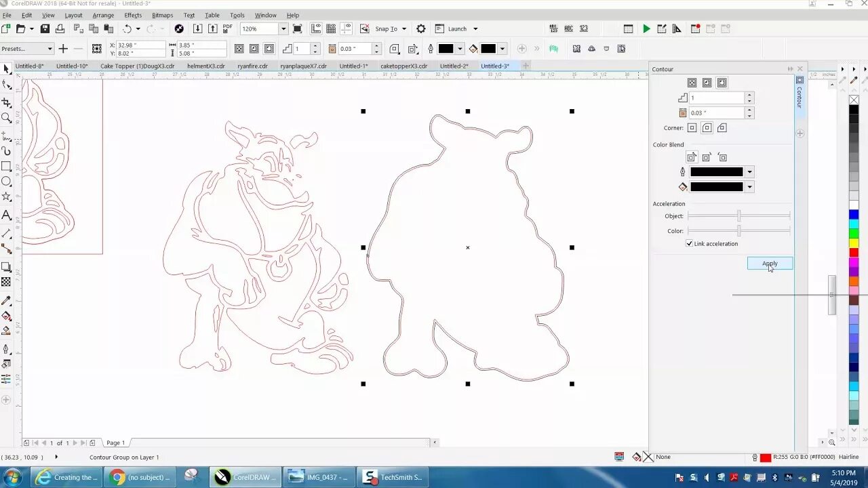
Task: Click the New document icon
Action: pyautogui.click(x=5, y=28)
